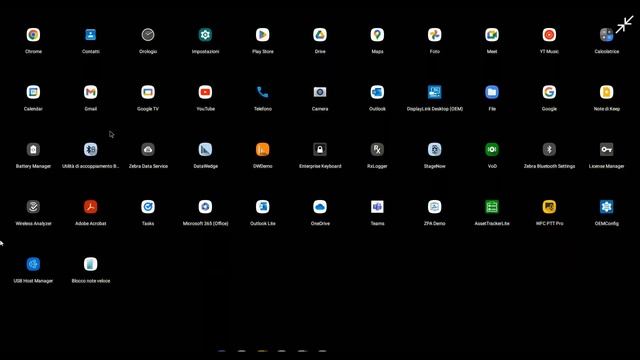Viewport: 640px width, 360px height.
Task: Open Zebra Data Service
Action: (x=148, y=150)
